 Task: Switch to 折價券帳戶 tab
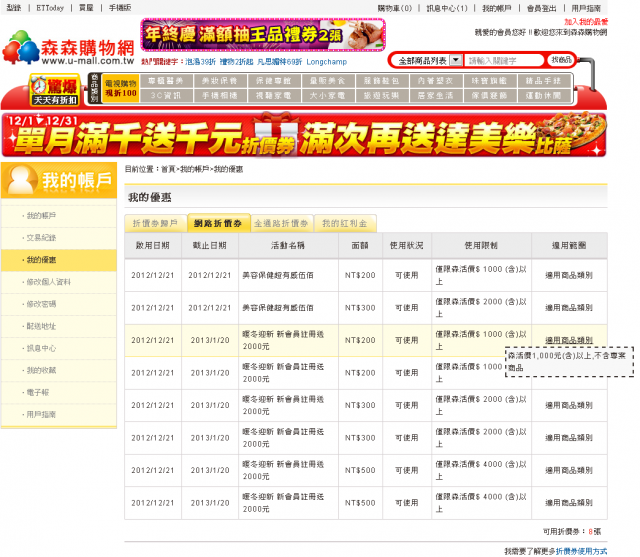(x=156, y=223)
